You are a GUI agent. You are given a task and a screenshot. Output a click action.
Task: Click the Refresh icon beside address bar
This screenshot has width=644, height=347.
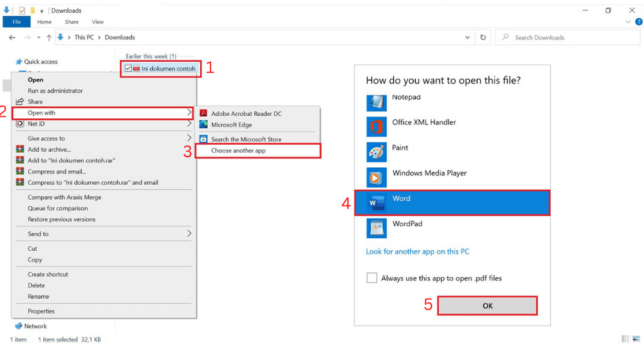[483, 38]
